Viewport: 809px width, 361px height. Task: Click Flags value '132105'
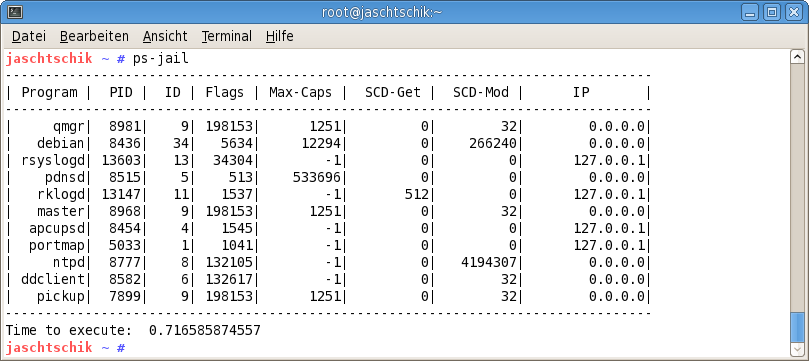pos(229,263)
